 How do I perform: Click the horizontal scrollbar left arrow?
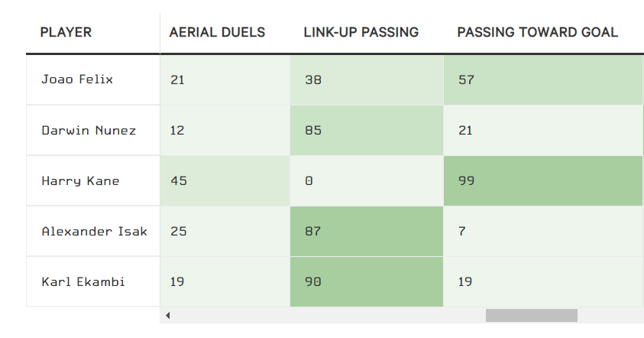pyautogui.click(x=168, y=315)
